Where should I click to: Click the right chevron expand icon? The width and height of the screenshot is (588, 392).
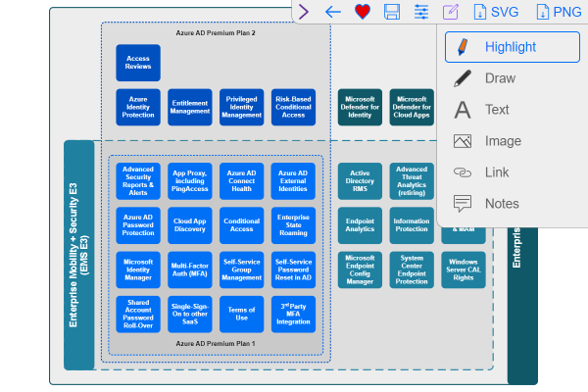tap(304, 12)
